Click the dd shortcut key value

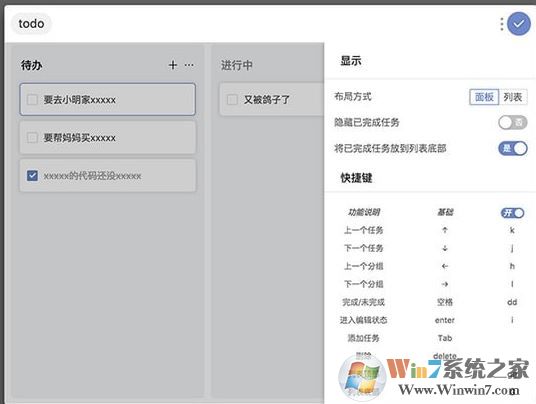pyautogui.click(x=512, y=302)
